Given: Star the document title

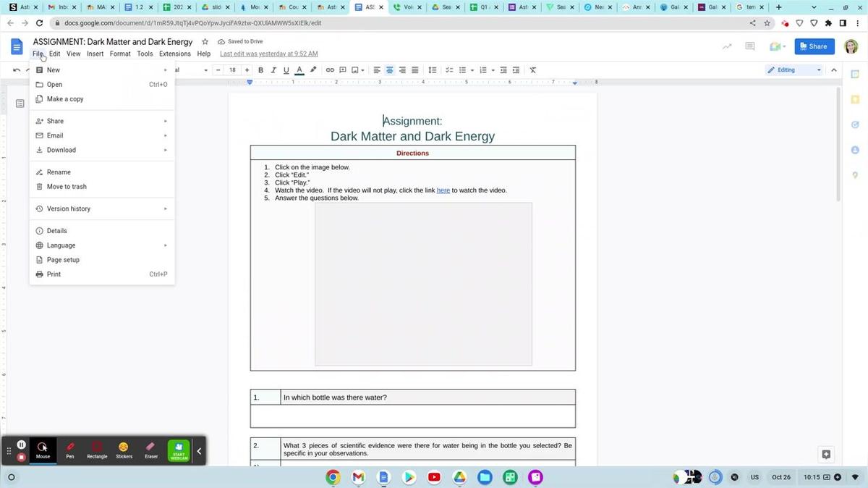Looking at the screenshot, I should pos(205,42).
